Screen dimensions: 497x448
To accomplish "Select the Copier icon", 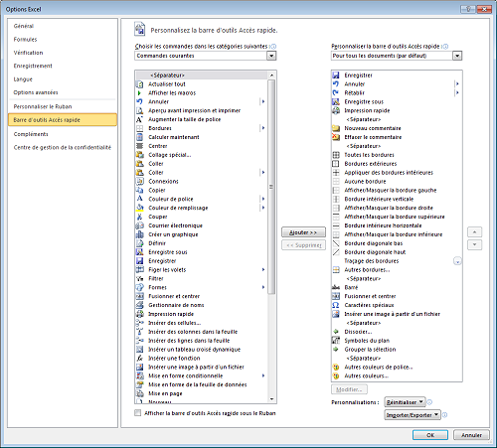I will [140, 191].
